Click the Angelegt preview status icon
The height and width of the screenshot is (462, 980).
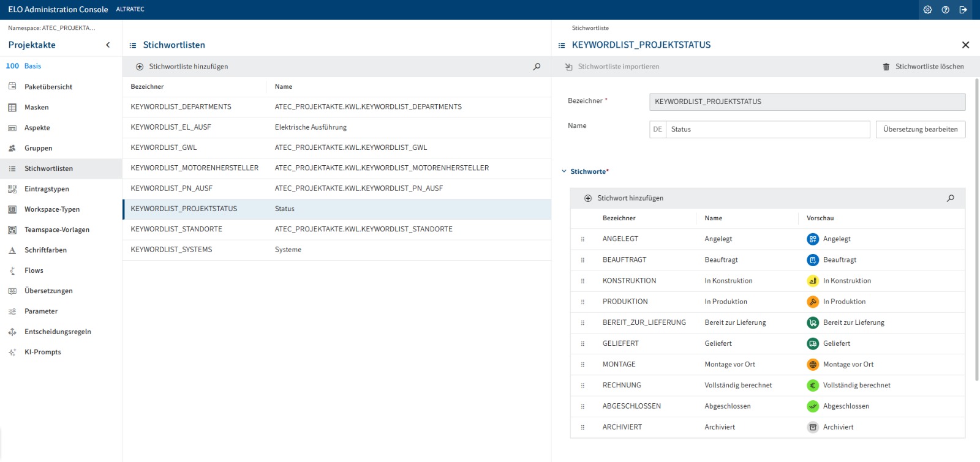click(x=813, y=239)
